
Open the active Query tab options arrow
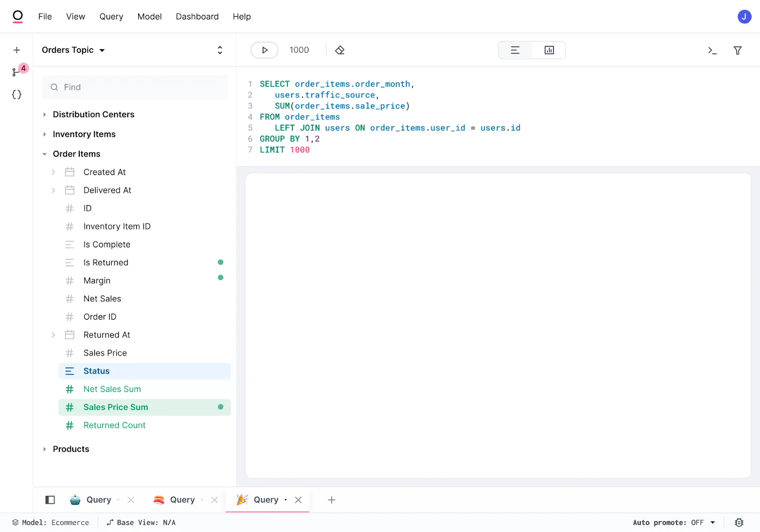click(x=285, y=500)
